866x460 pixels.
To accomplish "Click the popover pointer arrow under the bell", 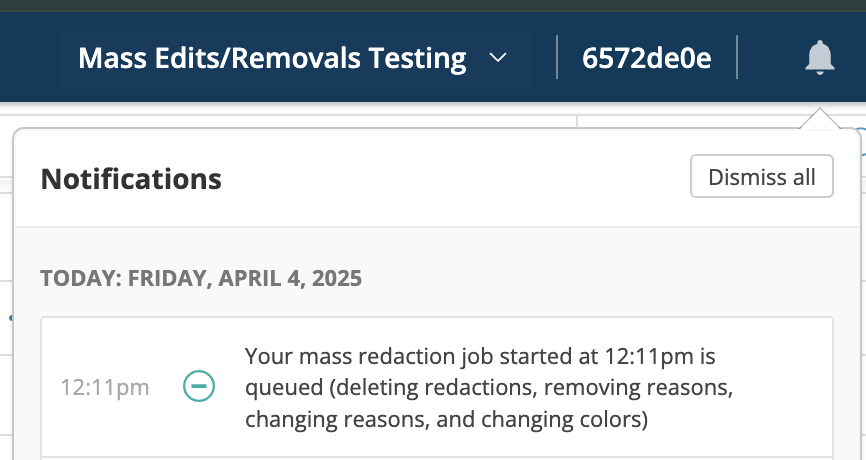I will [820, 118].
